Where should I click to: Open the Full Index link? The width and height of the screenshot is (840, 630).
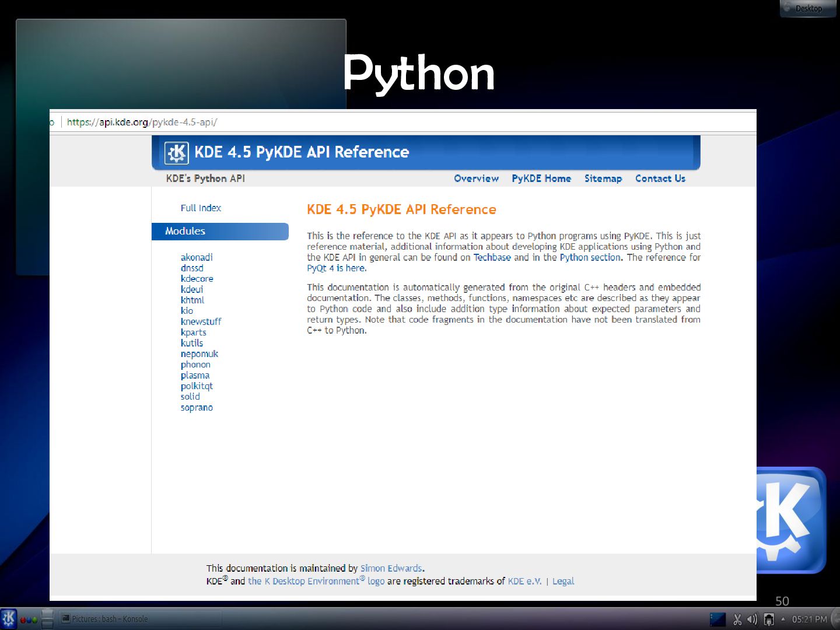point(201,208)
